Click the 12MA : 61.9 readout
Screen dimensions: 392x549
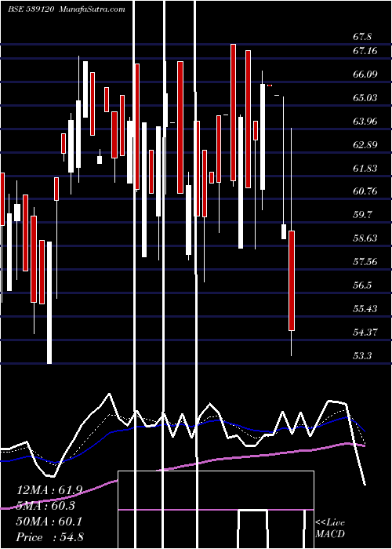tap(49, 490)
